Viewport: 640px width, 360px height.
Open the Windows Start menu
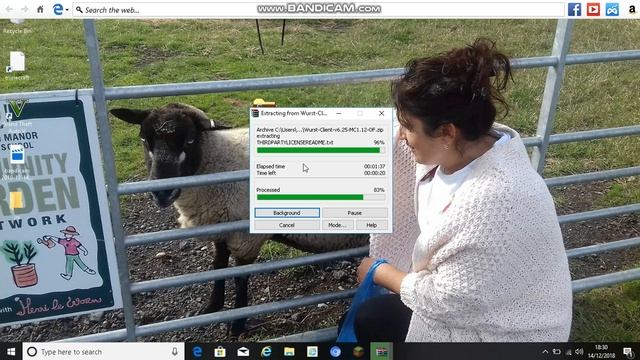(x=11, y=351)
